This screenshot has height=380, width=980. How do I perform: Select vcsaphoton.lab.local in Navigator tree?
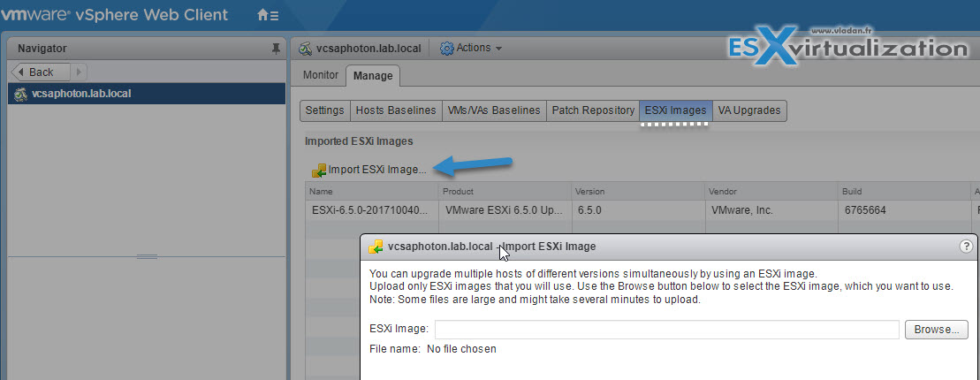[x=81, y=93]
